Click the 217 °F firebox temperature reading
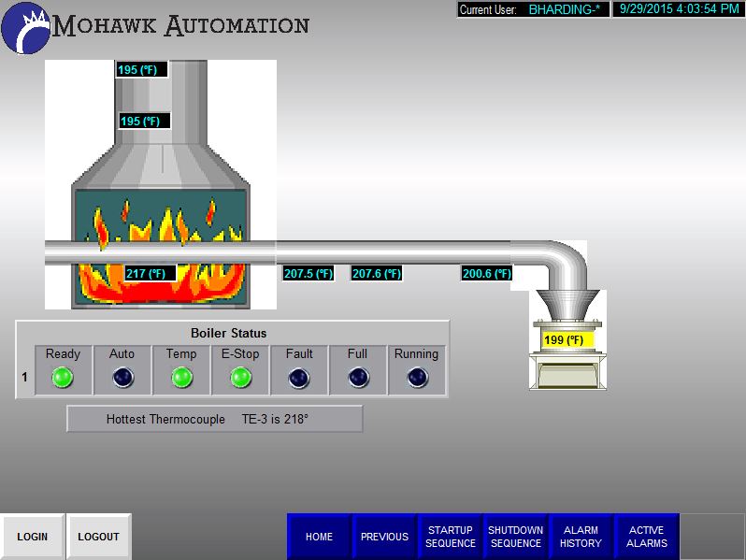 click(x=151, y=274)
